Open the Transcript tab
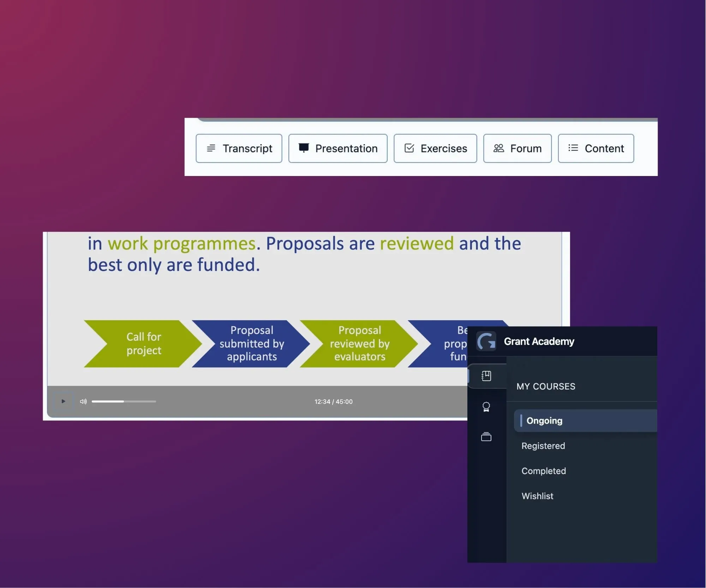The image size is (706, 588). 239,148
